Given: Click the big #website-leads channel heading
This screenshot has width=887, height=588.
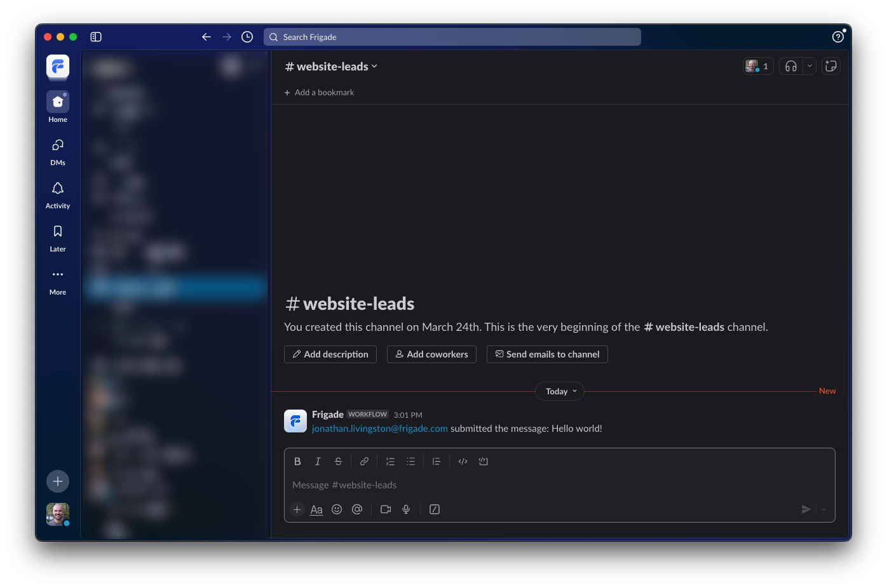Looking at the screenshot, I should click(350, 304).
